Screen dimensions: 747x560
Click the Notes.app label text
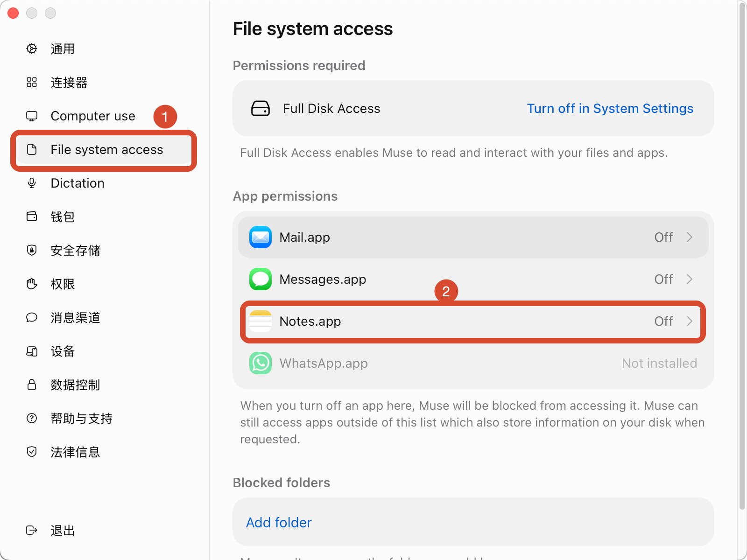tap(310, 321)
